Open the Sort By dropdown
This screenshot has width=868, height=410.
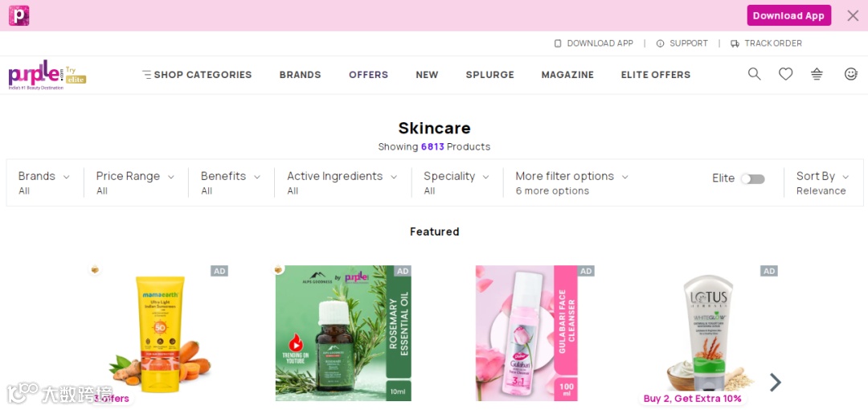click(x=822, y=182)
